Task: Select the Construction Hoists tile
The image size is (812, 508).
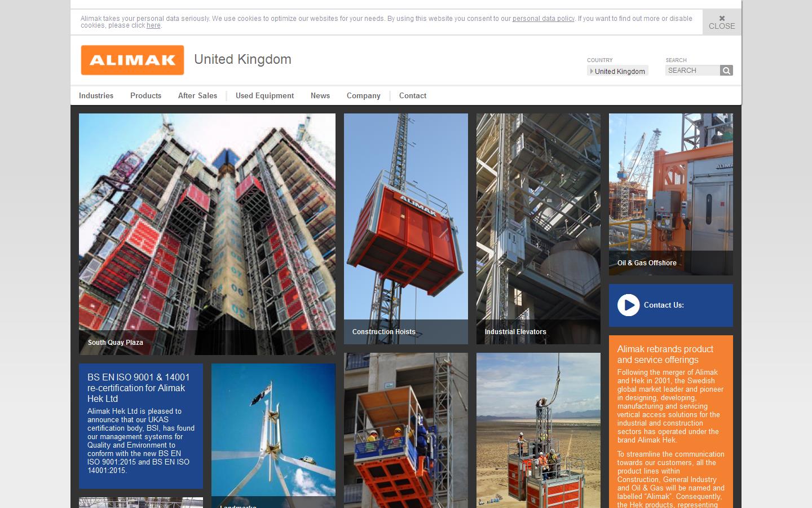Action: click(405, 229)
